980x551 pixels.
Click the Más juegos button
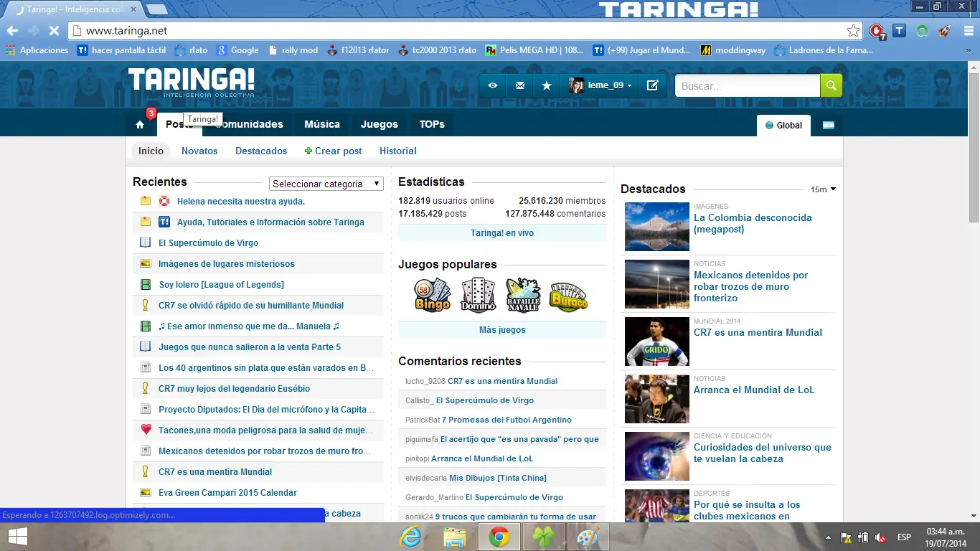pos(502,330)
